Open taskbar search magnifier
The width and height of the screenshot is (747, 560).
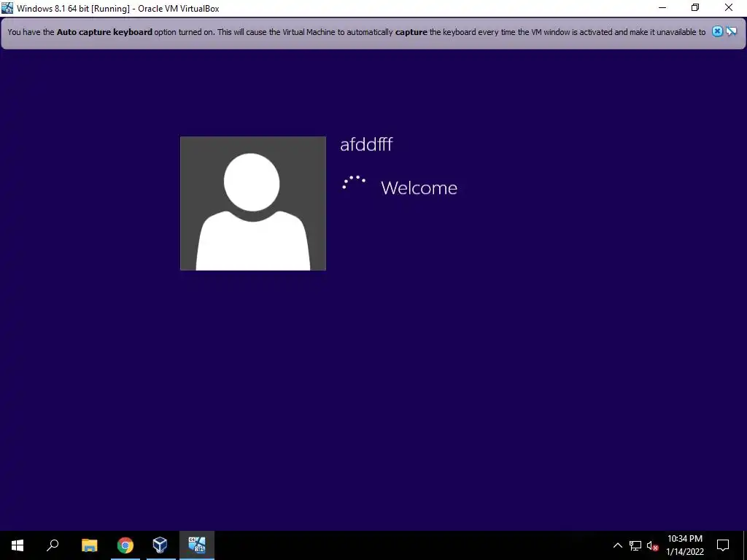coord(53,545)
